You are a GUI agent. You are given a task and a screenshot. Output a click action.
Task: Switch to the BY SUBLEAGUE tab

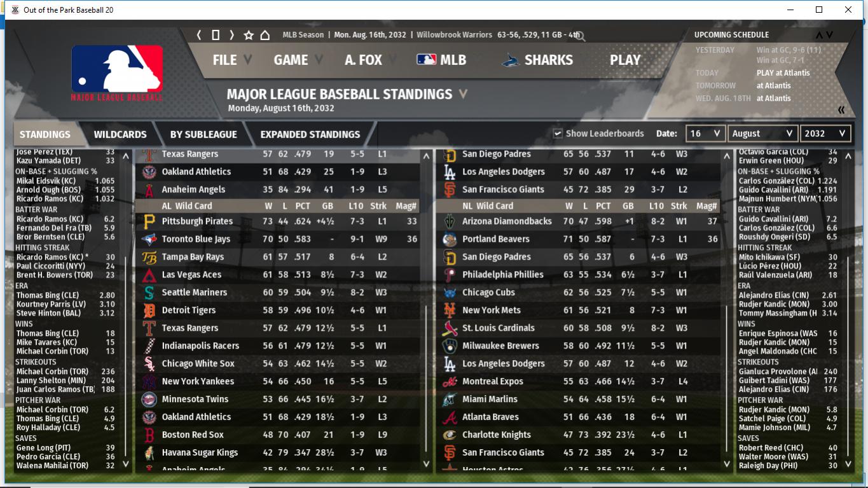coord(203,134)
